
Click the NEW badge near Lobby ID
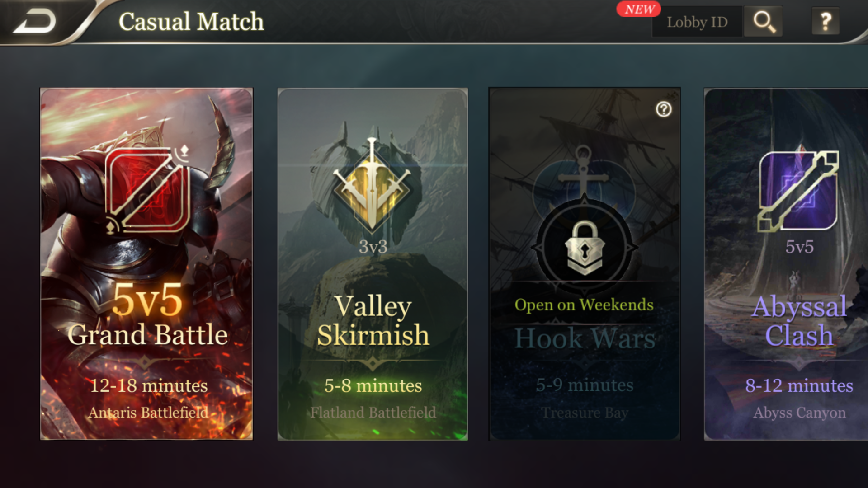click(639, 9)
